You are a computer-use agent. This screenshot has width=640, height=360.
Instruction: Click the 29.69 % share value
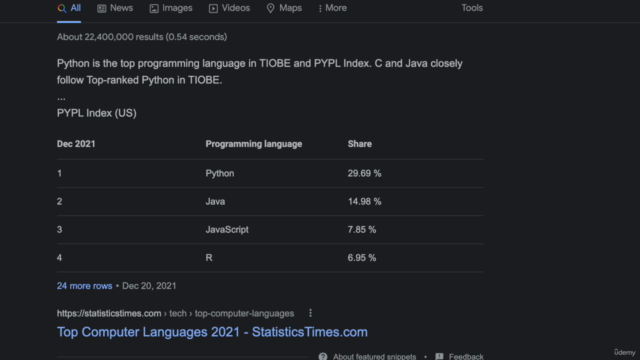coord(364,173)
